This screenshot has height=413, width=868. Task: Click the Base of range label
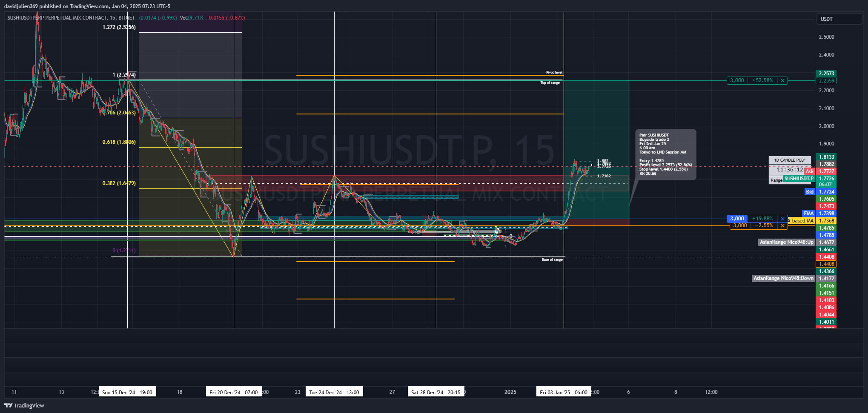552,259
